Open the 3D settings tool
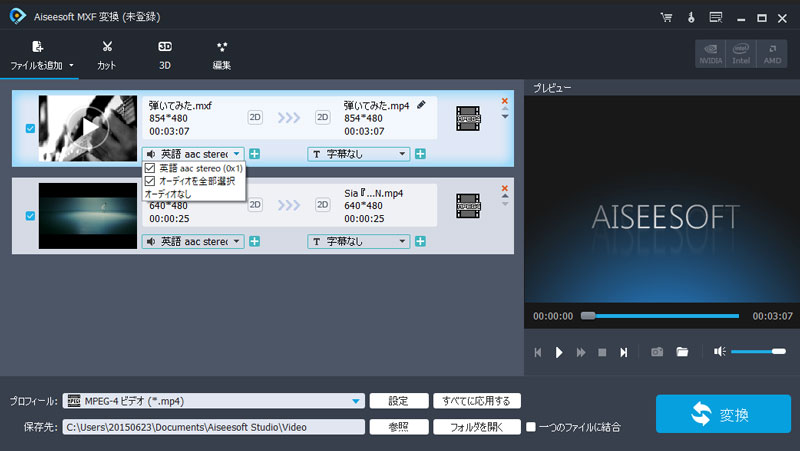Image resolution: width=800 pixels, height=451 pixels. coord(164,56)
